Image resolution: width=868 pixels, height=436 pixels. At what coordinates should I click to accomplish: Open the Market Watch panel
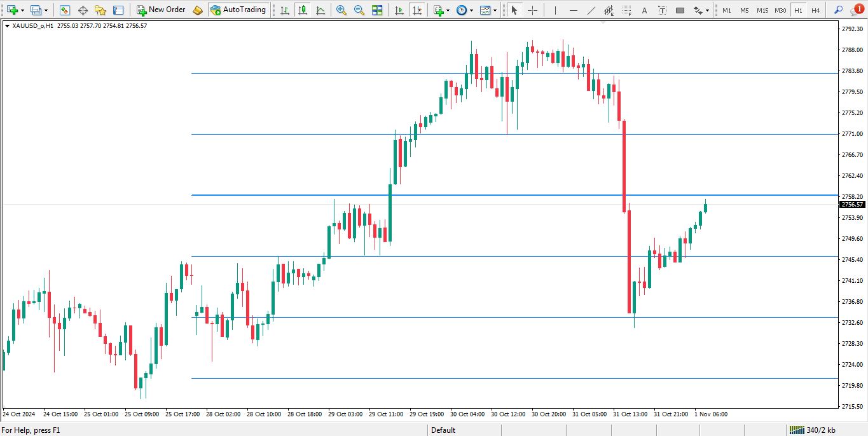[65, 10]
